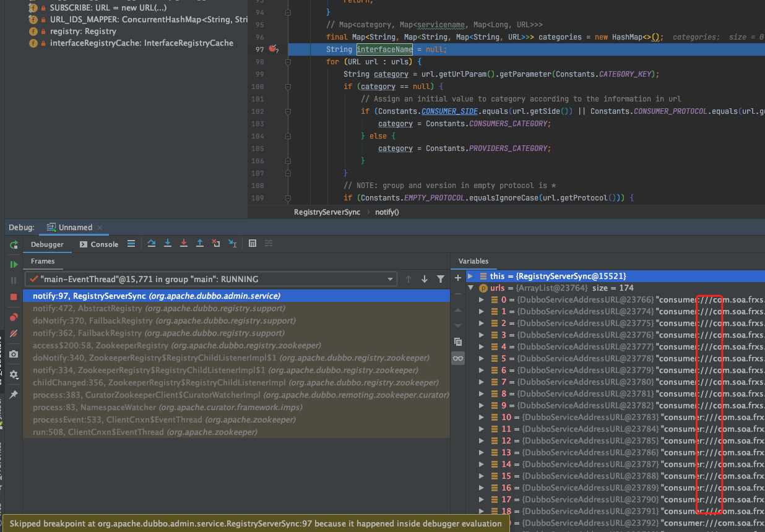Step out of the current frame
The width and height of the screenshot is (765, 532).
coord(199,243)
